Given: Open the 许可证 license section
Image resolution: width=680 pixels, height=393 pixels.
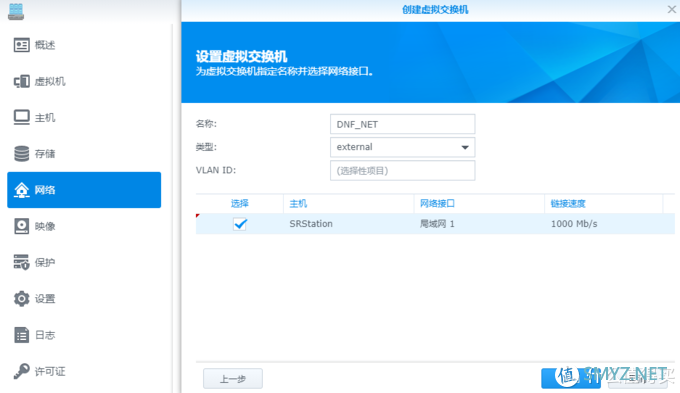Looking at the screenshot, I should point(84,371).
